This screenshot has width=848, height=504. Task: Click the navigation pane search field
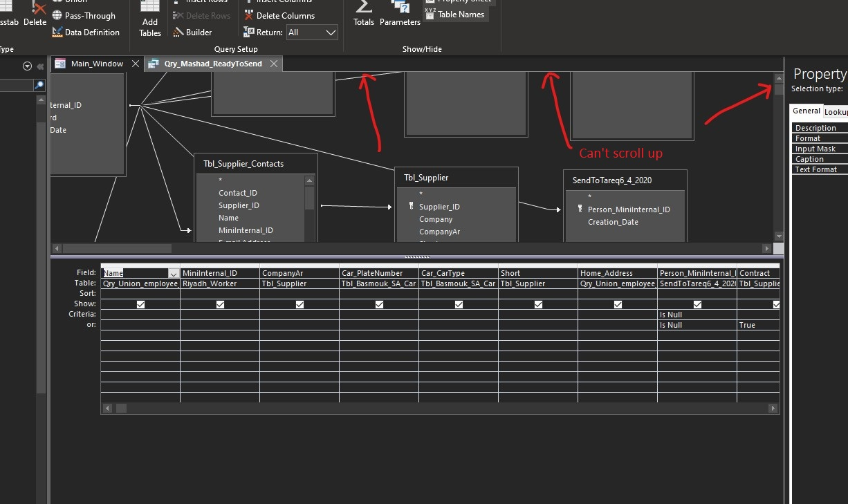click(17, 85)
